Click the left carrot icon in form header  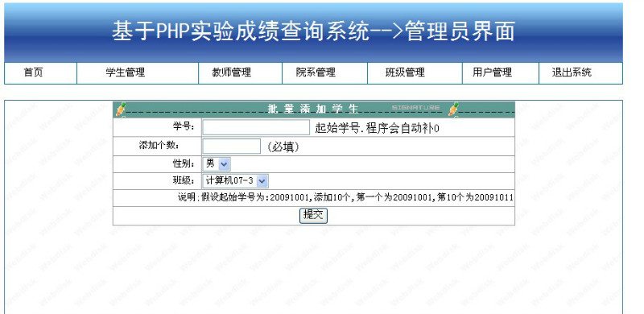coord(121,109)
